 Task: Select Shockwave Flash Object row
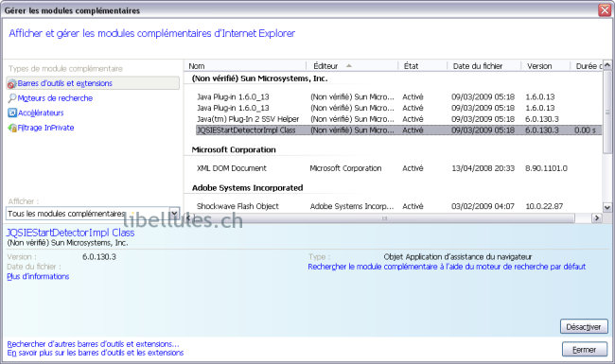point(398,206)
